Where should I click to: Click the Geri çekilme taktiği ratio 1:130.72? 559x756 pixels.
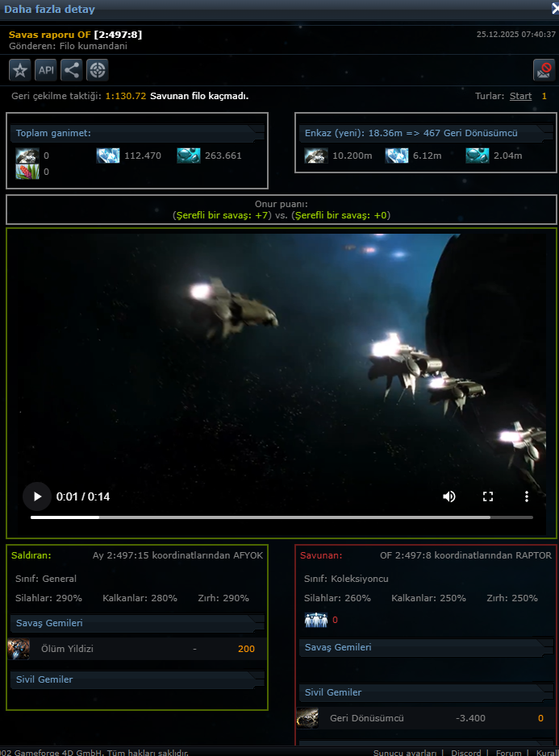(x=126, y=96)
